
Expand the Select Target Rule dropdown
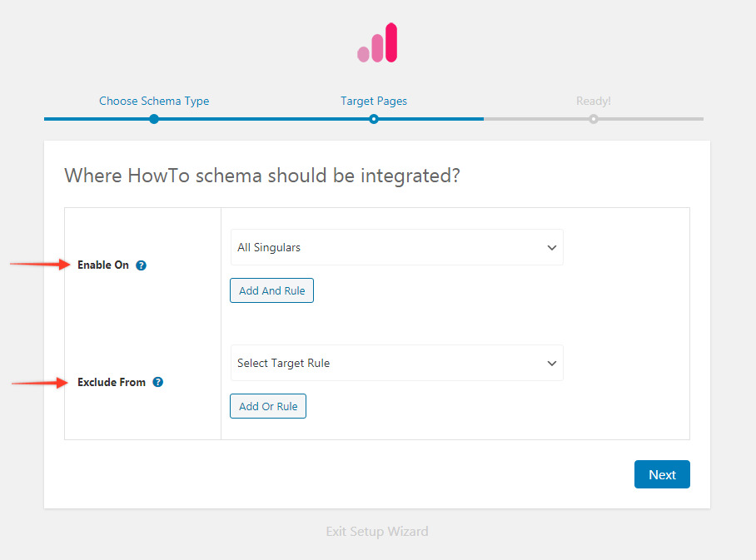coord(396,363)
